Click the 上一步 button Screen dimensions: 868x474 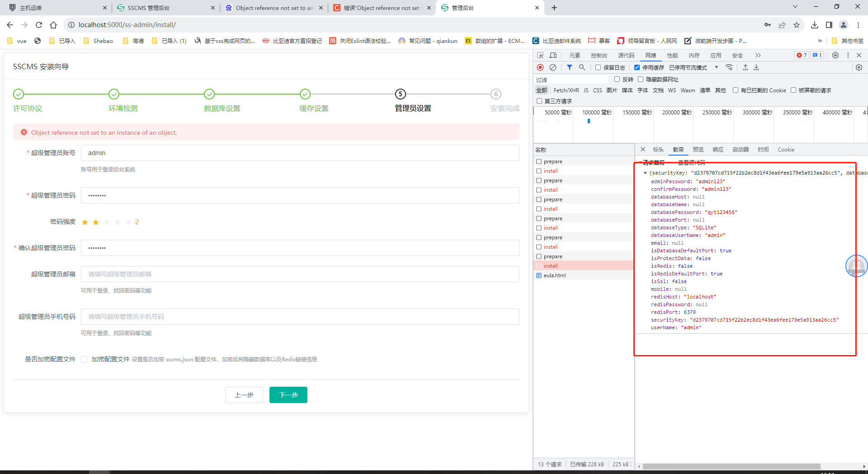pos(244,395)
